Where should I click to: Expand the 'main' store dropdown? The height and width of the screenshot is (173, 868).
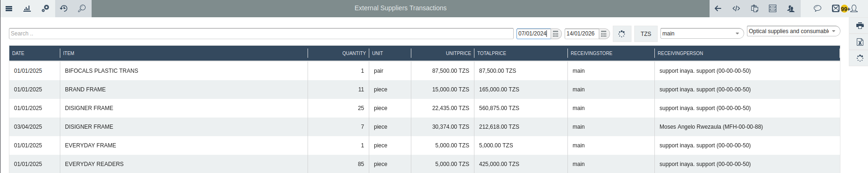coord(702,34)
